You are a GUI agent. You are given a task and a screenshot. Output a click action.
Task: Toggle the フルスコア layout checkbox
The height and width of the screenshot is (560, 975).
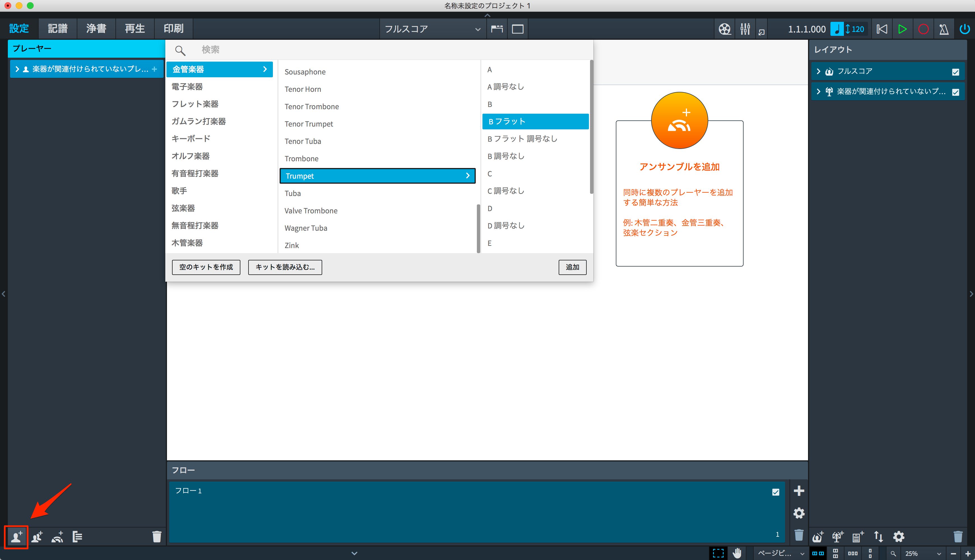pyautogui.click(x=955, y=72)
